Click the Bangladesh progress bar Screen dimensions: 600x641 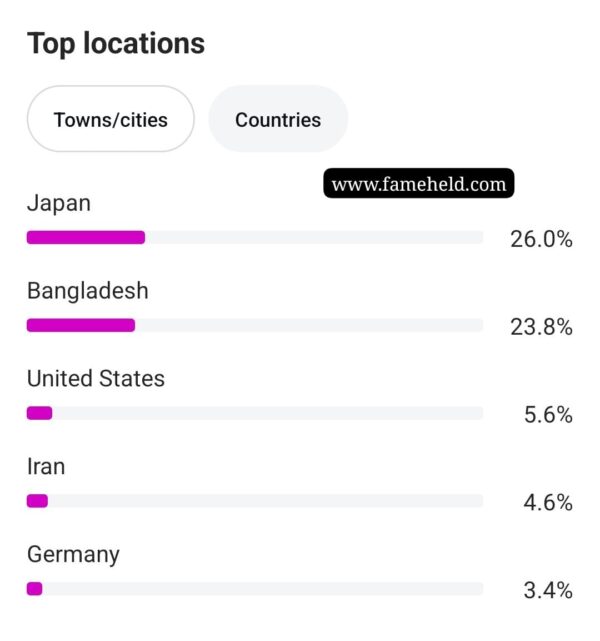(x=255, y=325)
